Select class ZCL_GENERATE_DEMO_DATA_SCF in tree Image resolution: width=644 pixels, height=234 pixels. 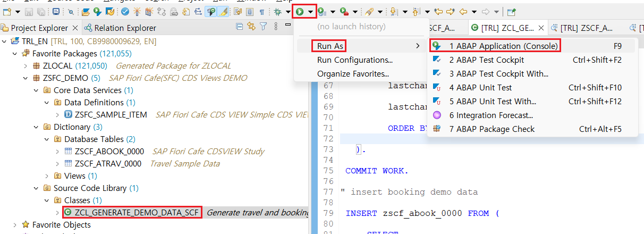pyautogui.click(x=137, y=213)
